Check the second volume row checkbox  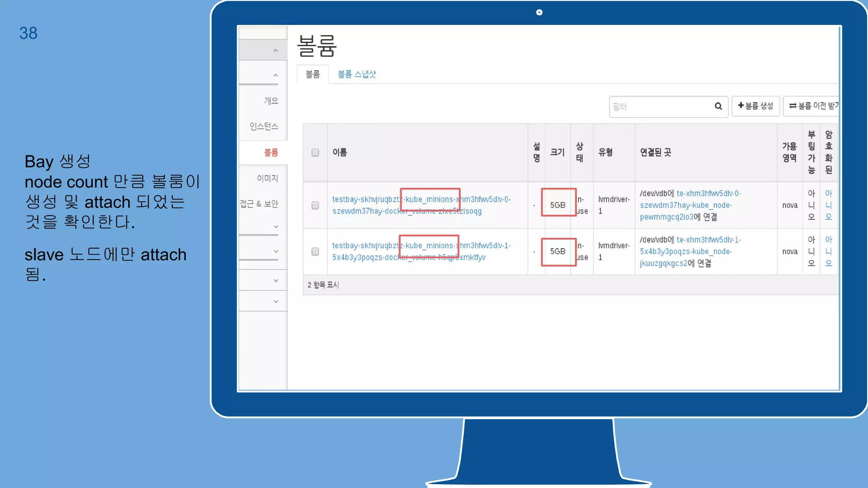point(315,252)
